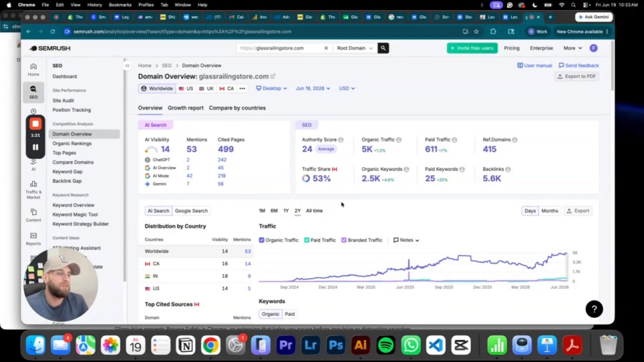The image size is (644, 362).
Task: Collapse the left SEO menu panel
Action: click(x=127, y=66)
